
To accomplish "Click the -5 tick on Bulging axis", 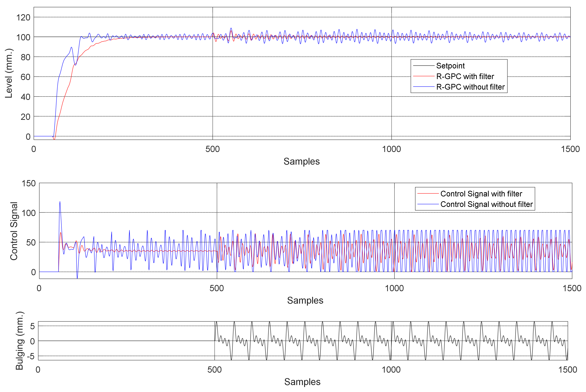I will tap(31, 356).
